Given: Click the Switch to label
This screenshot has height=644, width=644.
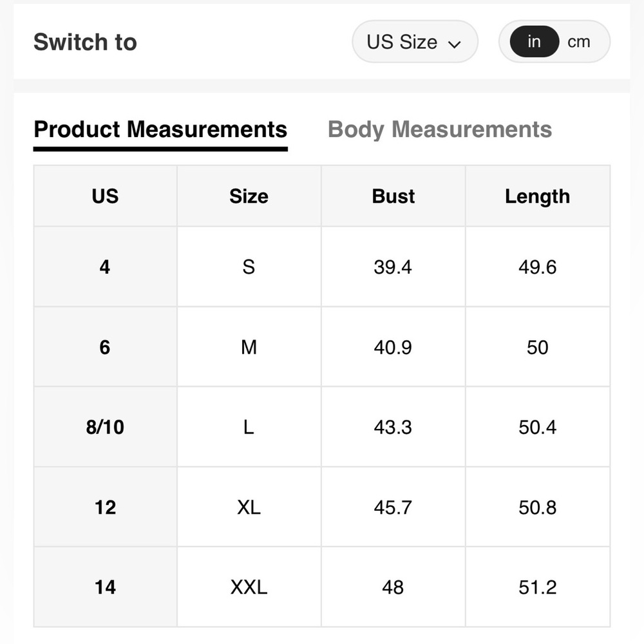Looking at the screenshot, I should (85, 42).
